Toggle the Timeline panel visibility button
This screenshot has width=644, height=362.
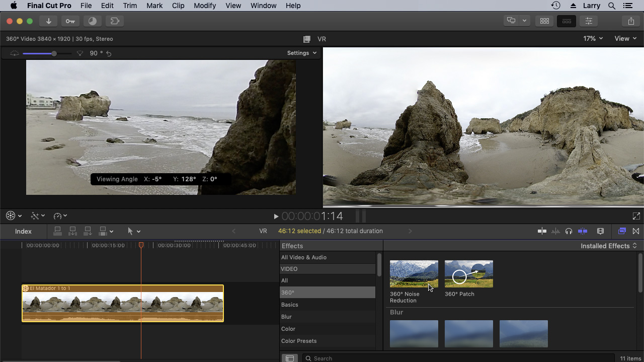(567, 21)
